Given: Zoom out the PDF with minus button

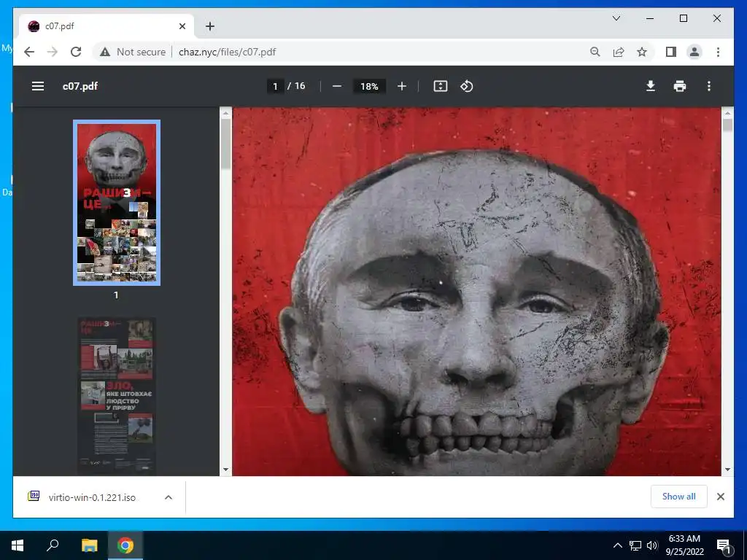Looking at the screenshot, I should coord(337,86).
